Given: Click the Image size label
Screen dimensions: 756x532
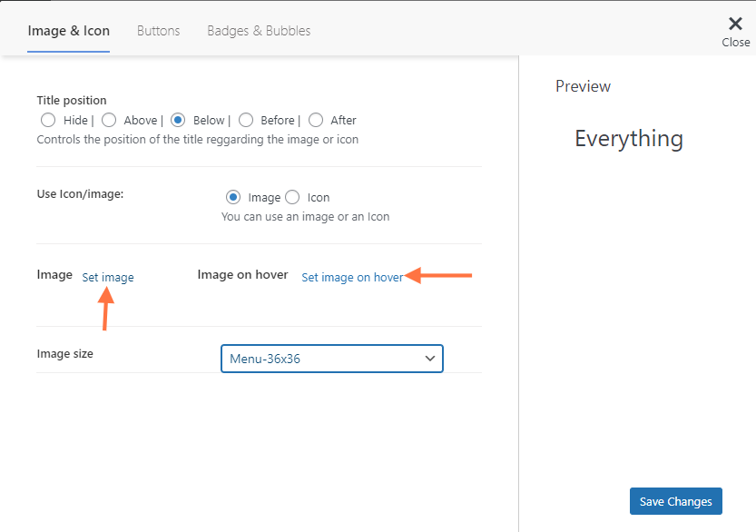Looking at the screenshot, I should pos(64,353).
